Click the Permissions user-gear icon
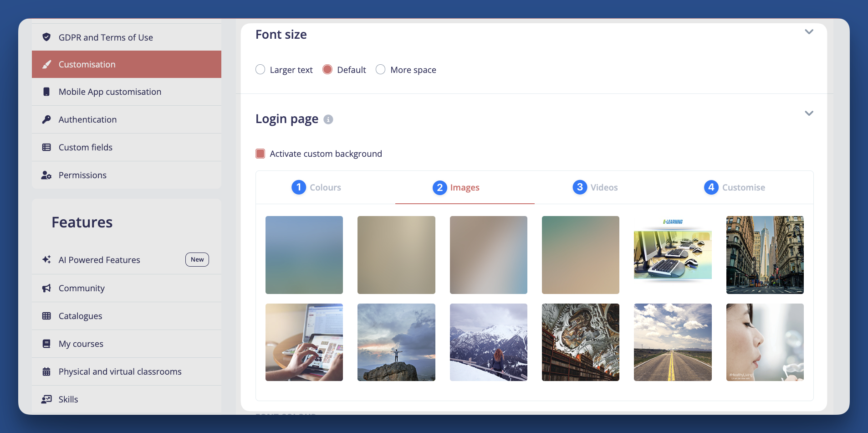 point(46,175)
